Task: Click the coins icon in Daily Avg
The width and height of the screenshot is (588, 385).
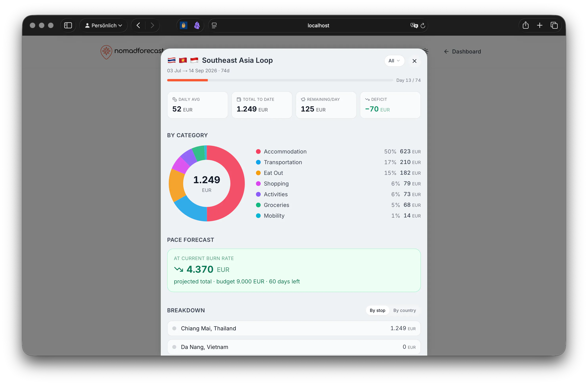Action: point(174,99)
